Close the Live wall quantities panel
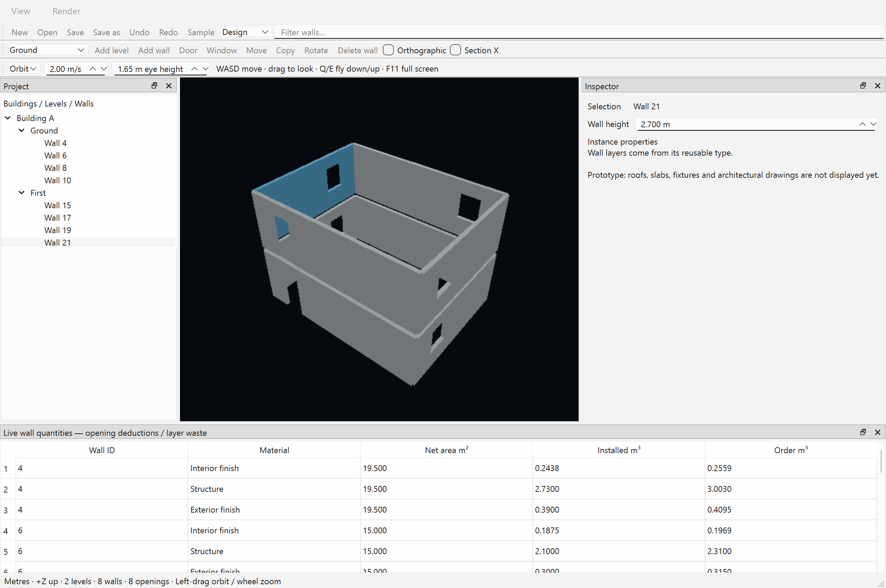The width and height of the screenshot is (886, 588). (877, 432)
